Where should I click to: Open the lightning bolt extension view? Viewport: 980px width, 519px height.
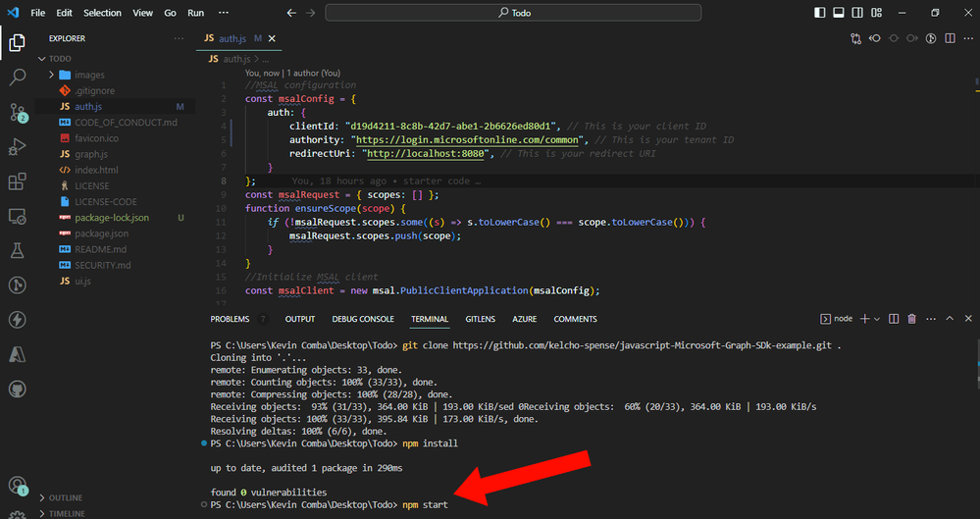pos(18,320)
